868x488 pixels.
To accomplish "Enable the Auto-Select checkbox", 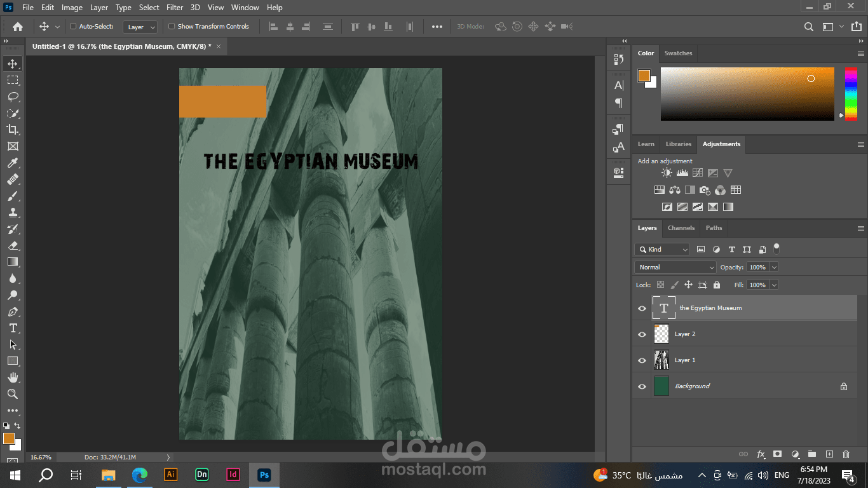I will tap(73, 27).
